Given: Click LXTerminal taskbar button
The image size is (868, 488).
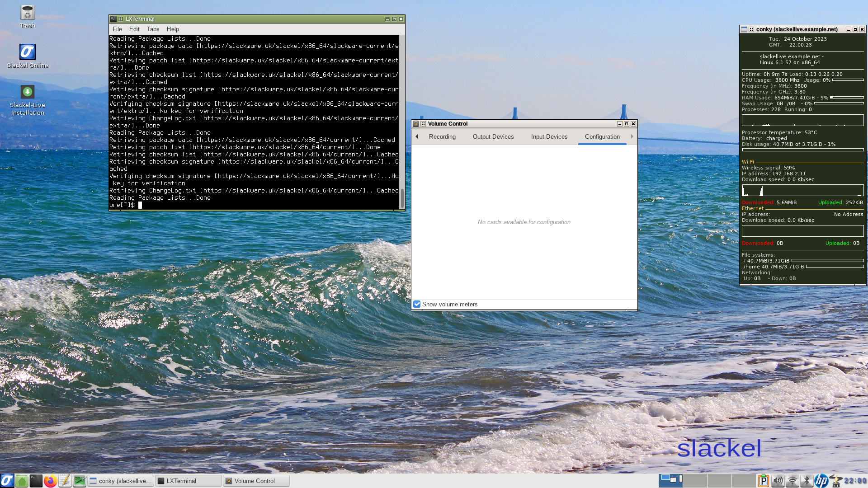Looking at the screenshot, I should point(189,481).
